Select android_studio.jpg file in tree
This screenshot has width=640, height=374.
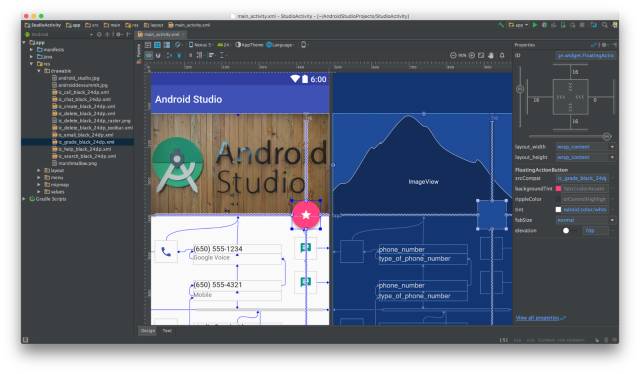(76, 78)
